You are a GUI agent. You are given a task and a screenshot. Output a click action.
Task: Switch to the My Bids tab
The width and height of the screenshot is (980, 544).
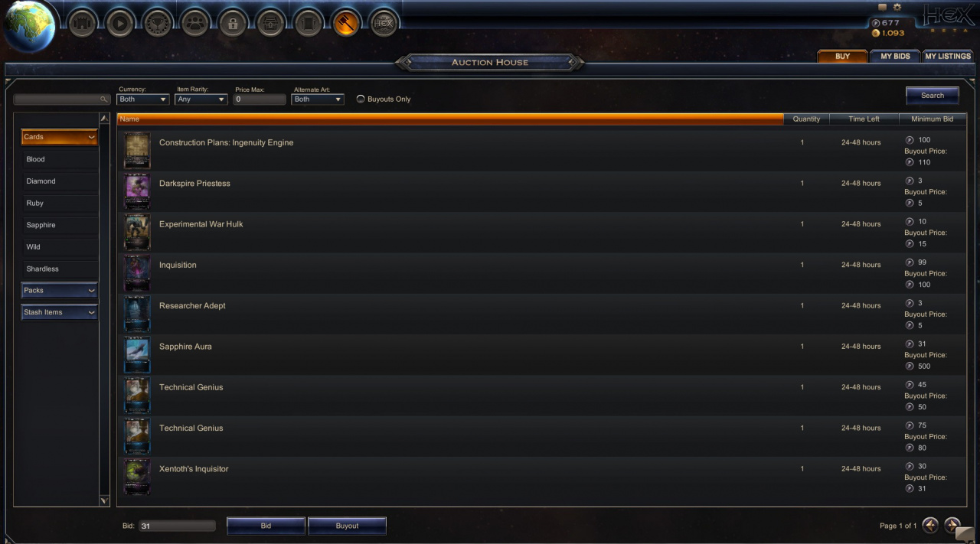(895, 57)
